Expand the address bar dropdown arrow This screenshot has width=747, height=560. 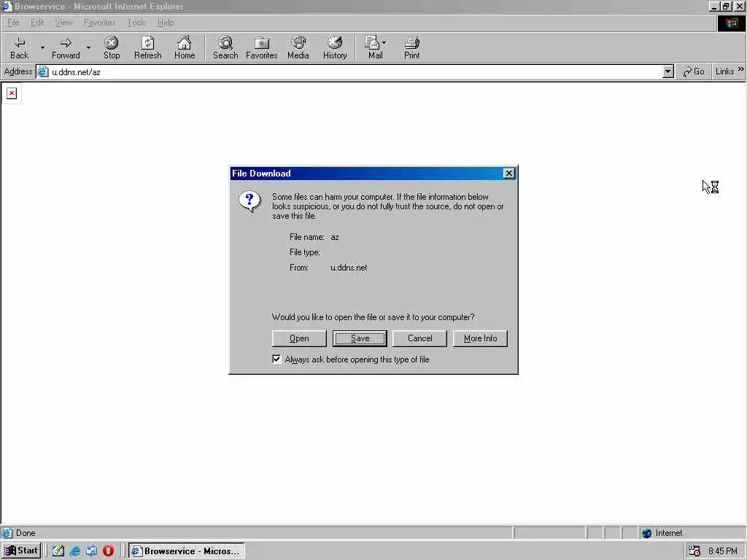pos(668,72)
